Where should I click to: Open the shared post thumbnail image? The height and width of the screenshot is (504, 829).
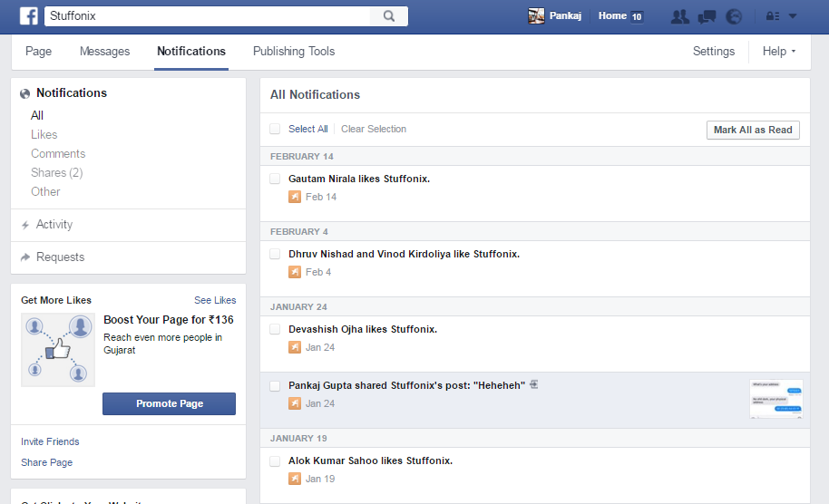[x=776, y=399]
